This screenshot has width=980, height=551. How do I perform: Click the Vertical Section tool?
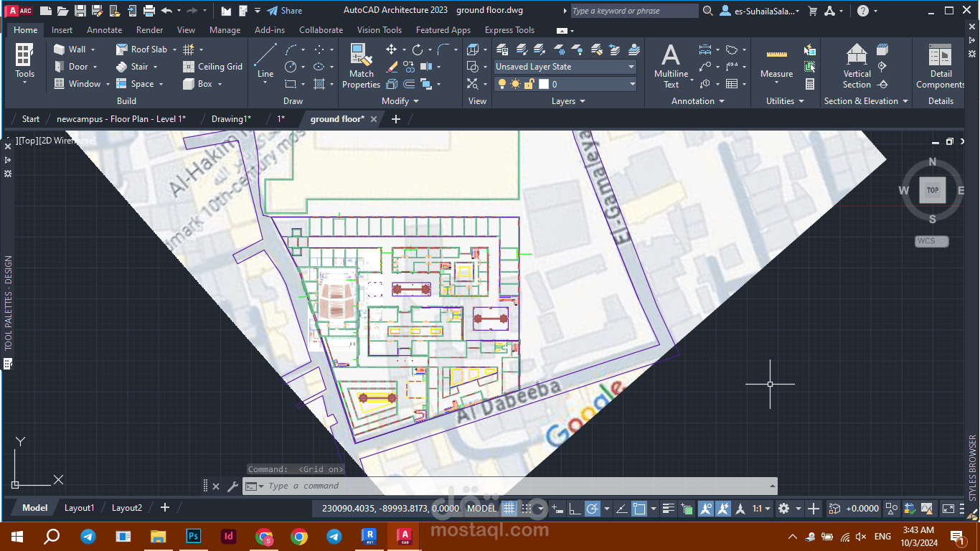[x=857, y=66]
